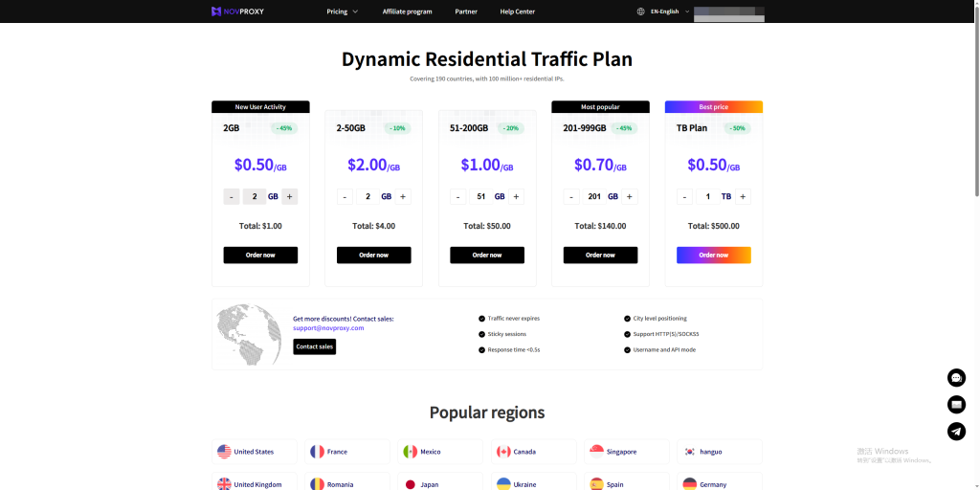Open Affiliate program in the navigation

407,11
